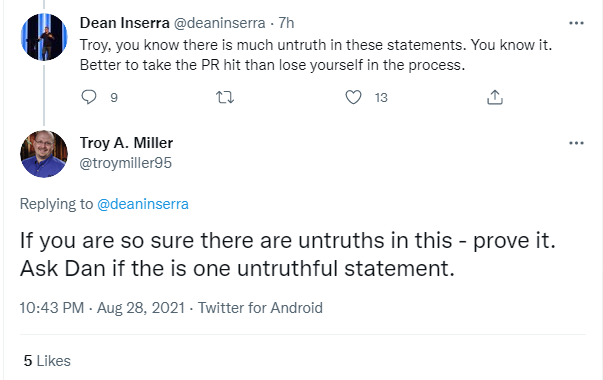Reply to Dean Inserra's tweet

pyautogui.click(x=88, y=97)
